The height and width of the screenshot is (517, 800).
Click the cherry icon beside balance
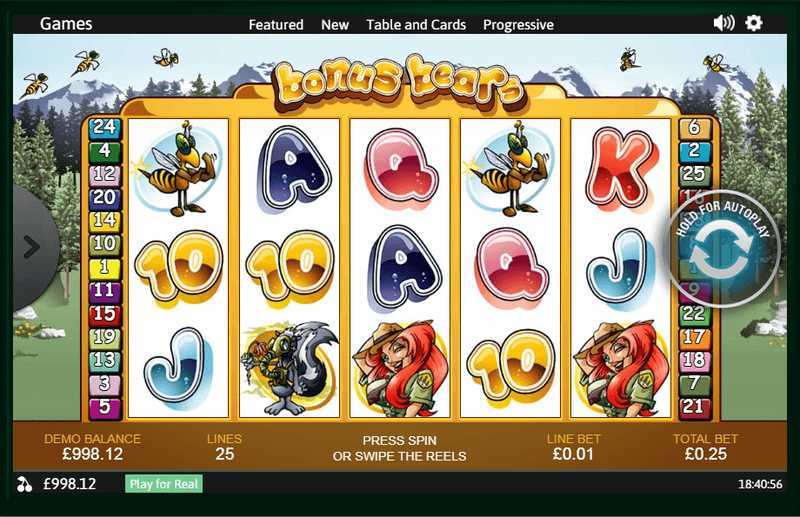[24, 484]
